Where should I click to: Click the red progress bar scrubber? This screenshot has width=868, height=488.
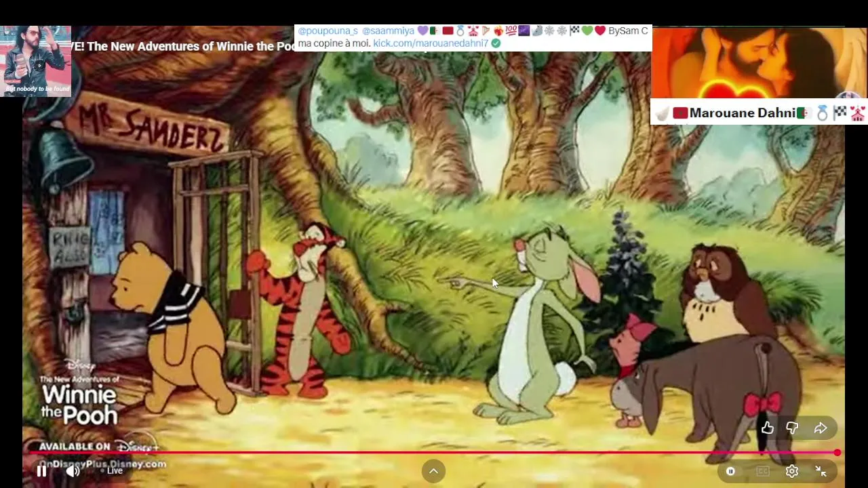837,452
